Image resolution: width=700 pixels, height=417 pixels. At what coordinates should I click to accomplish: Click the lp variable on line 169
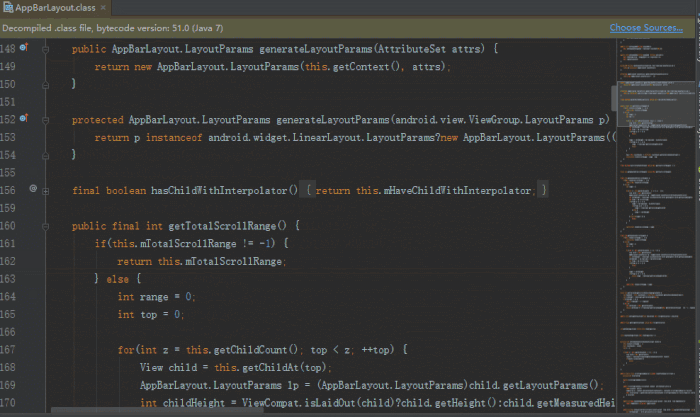293,385
